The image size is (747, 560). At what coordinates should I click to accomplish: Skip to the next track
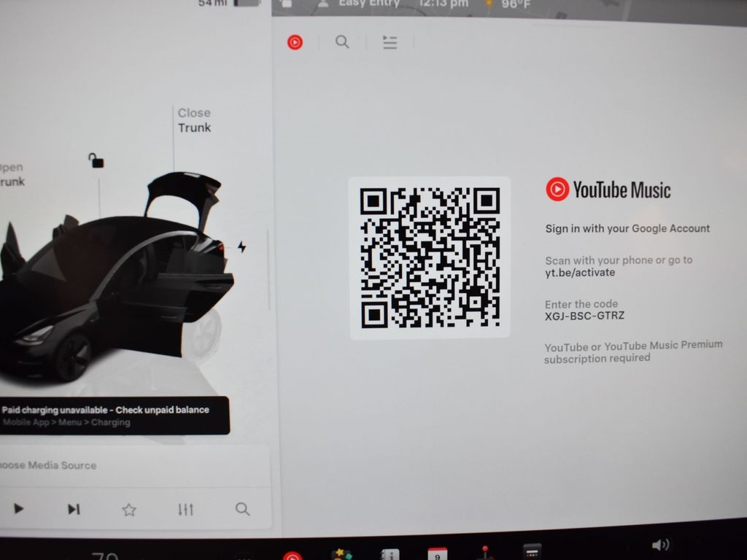click(x=74, y=509)
